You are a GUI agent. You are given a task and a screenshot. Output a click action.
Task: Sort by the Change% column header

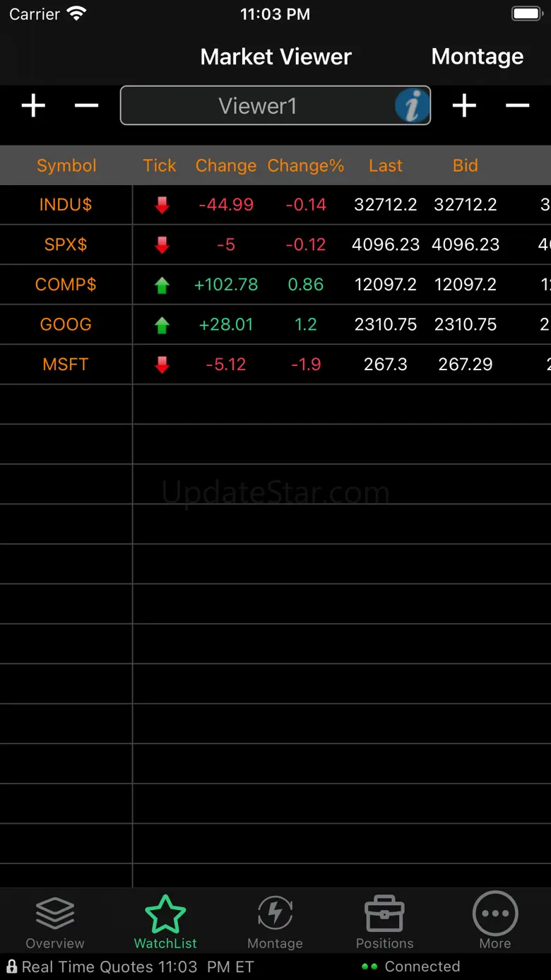(x=306, y=165)
